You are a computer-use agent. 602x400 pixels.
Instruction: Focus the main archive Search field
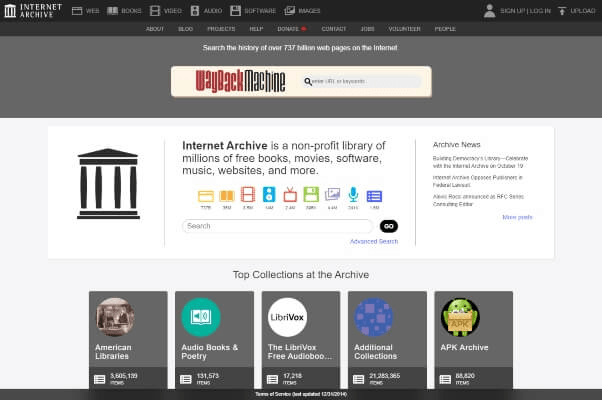pyautogui.click(x=277, y=226)
